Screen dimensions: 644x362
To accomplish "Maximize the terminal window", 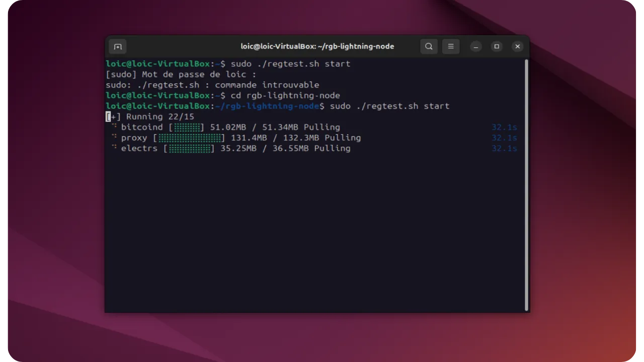I will pyautogui.click(x=497, y=46).
